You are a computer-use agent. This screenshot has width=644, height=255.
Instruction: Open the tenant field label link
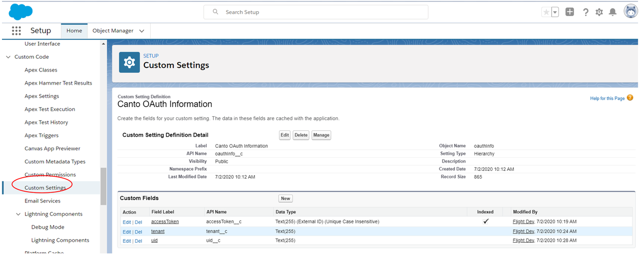pos(158,231)
